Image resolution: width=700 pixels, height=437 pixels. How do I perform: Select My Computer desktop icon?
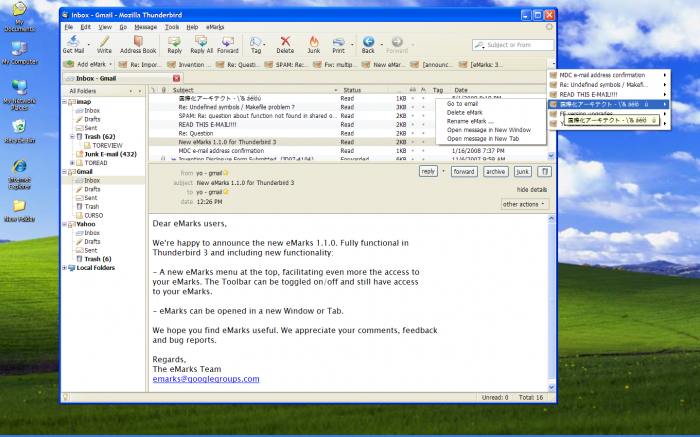pos(20,53)
